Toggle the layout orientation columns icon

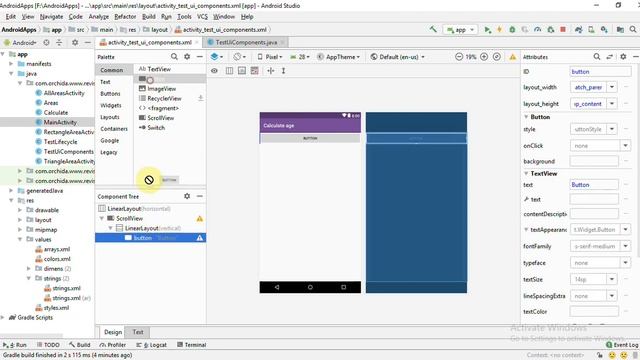229,71
